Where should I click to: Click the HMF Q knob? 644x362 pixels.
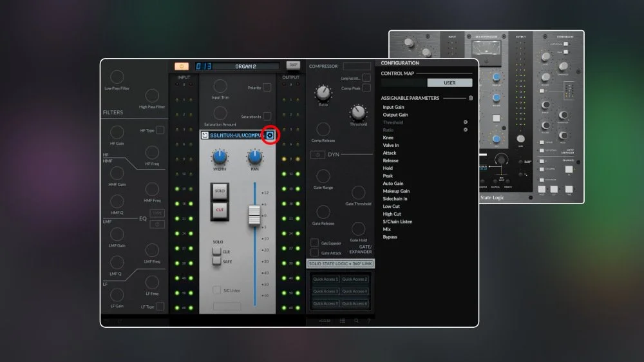click(x=117, y=202)
